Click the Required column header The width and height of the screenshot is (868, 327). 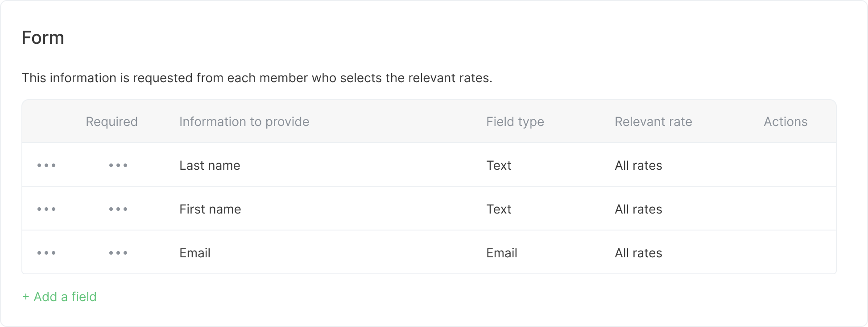112,122
